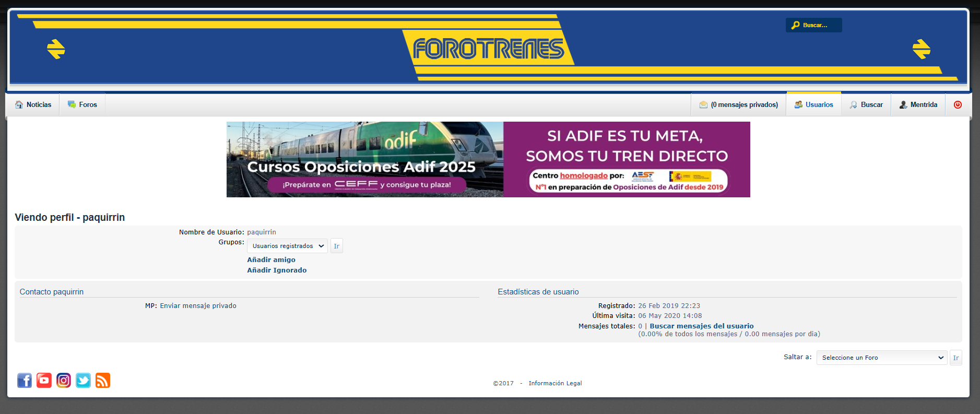Click the Contacto paquirrin section title
Image resolution: width=980 pixels, height=414 pixels.
tap(52, 292)
